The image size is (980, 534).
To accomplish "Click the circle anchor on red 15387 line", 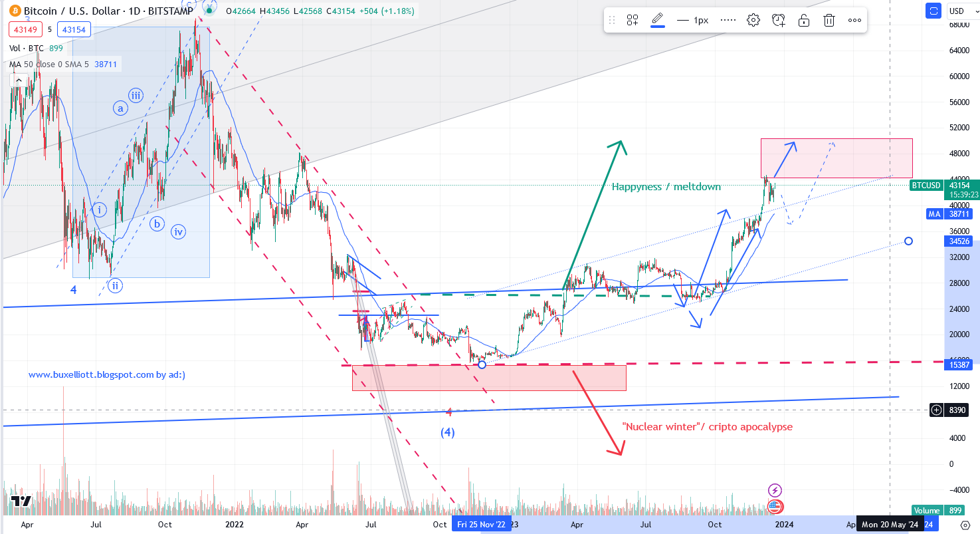I will point(482,364).
